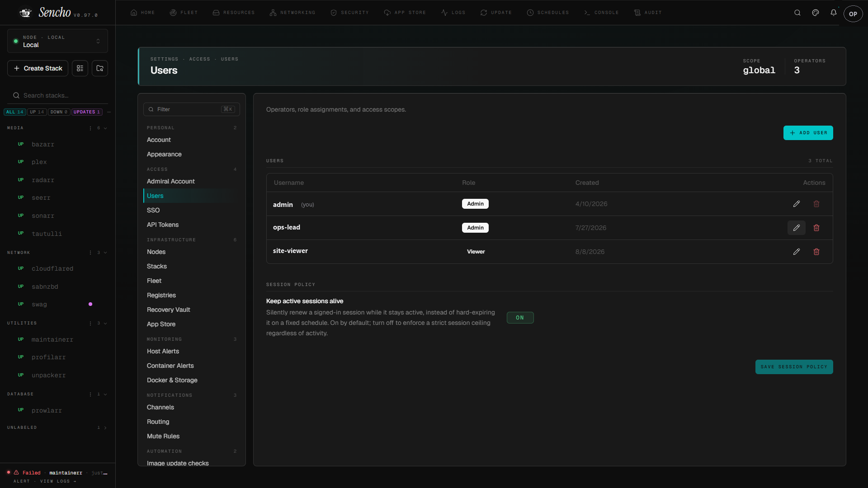The image size is (868, 488).
Task: Open the Network group options menu
Action: pos(90,253)
